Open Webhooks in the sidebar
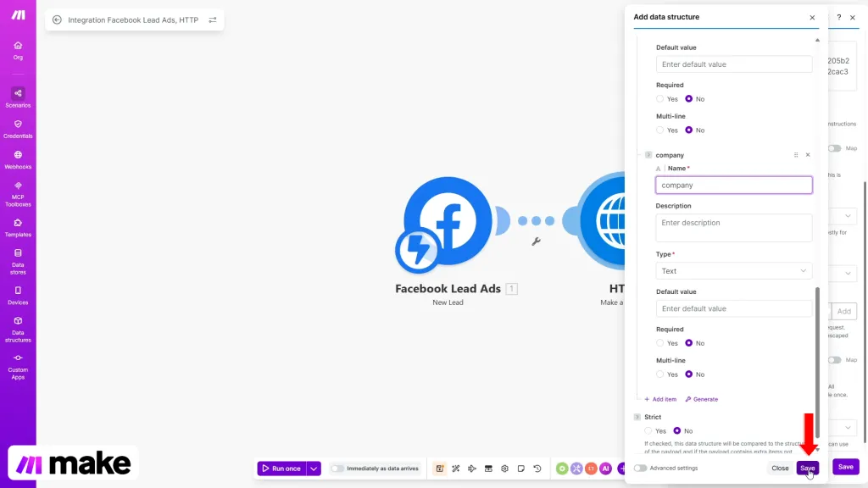 (18, 159)
